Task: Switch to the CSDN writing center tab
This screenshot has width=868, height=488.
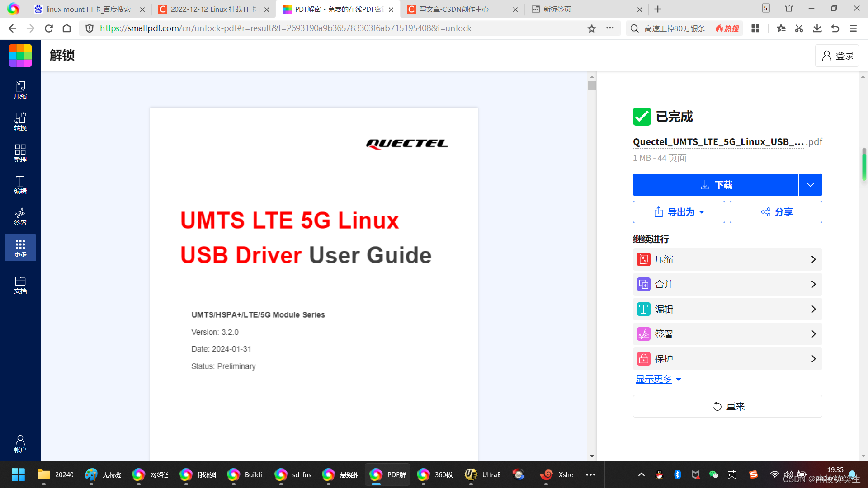Action: (461, 9)
